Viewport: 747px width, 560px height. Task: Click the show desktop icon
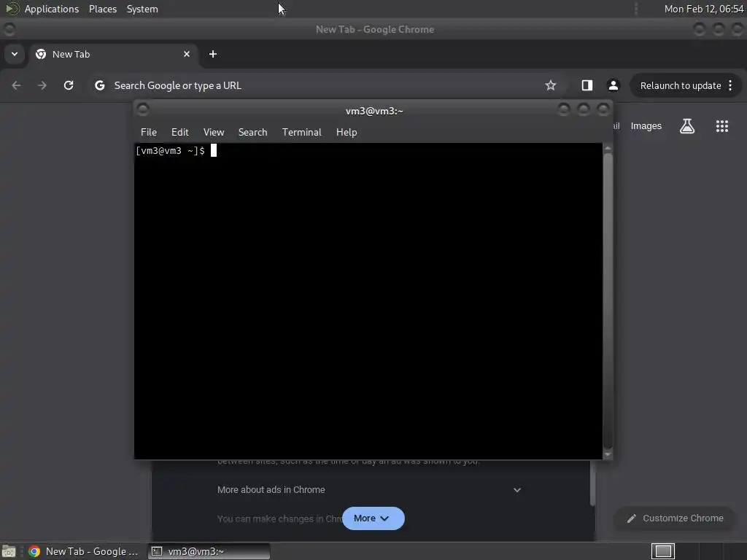[9, 551]
